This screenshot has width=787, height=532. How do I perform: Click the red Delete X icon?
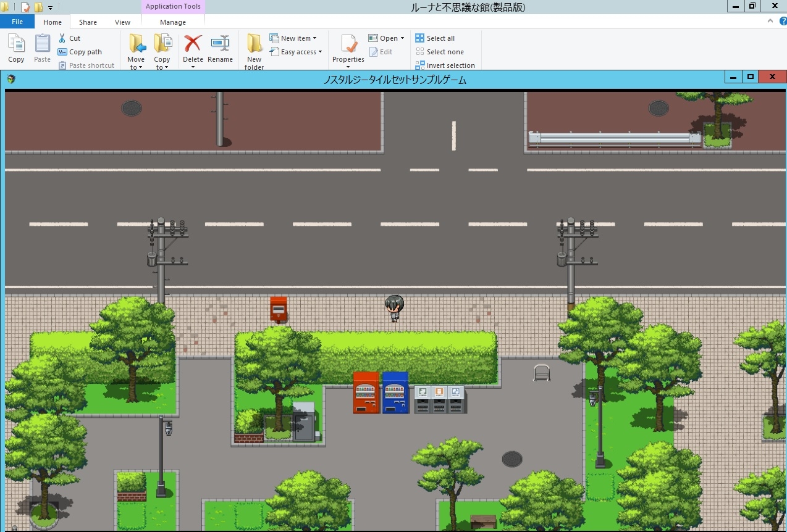click(x=193, y=43)
